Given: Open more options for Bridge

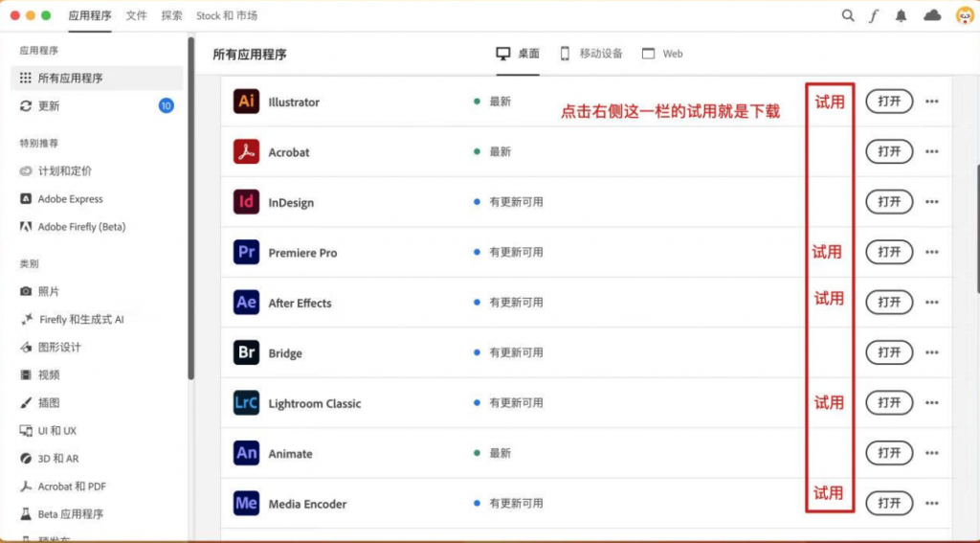Looking at the screenshot, I should [x=932, y=352].
